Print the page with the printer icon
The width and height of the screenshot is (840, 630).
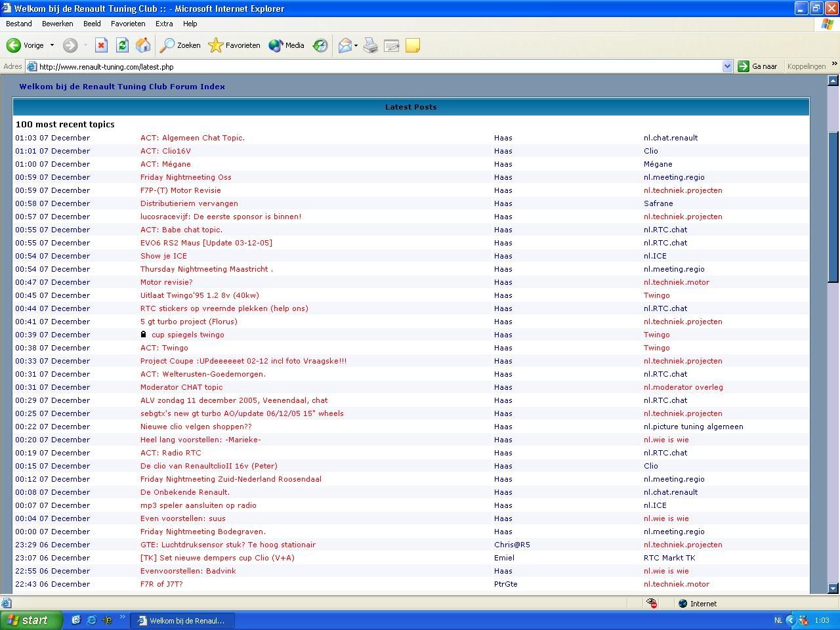[371, 45]
